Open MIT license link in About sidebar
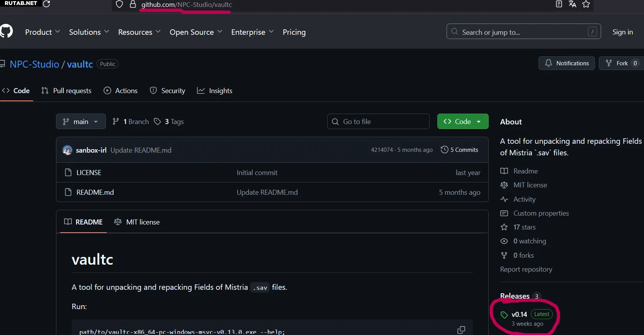This screenshot has width=644, height=335. click(530, 185)
